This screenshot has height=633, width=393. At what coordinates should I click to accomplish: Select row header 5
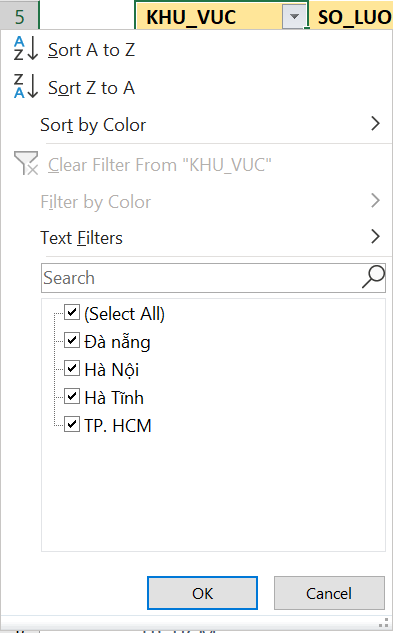[19, 17]
